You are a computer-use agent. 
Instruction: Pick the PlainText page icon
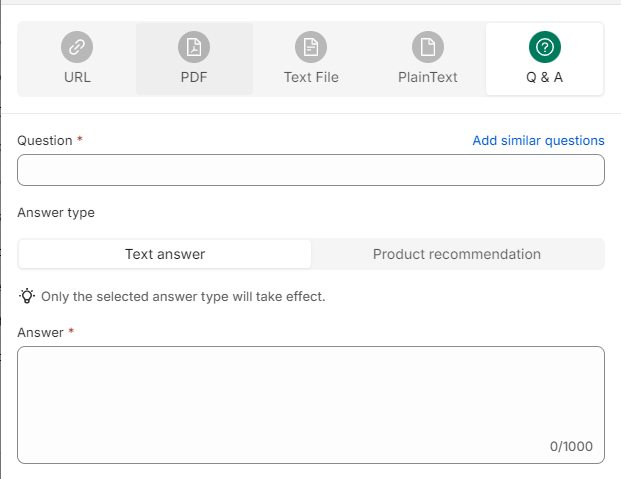(428, 47)
